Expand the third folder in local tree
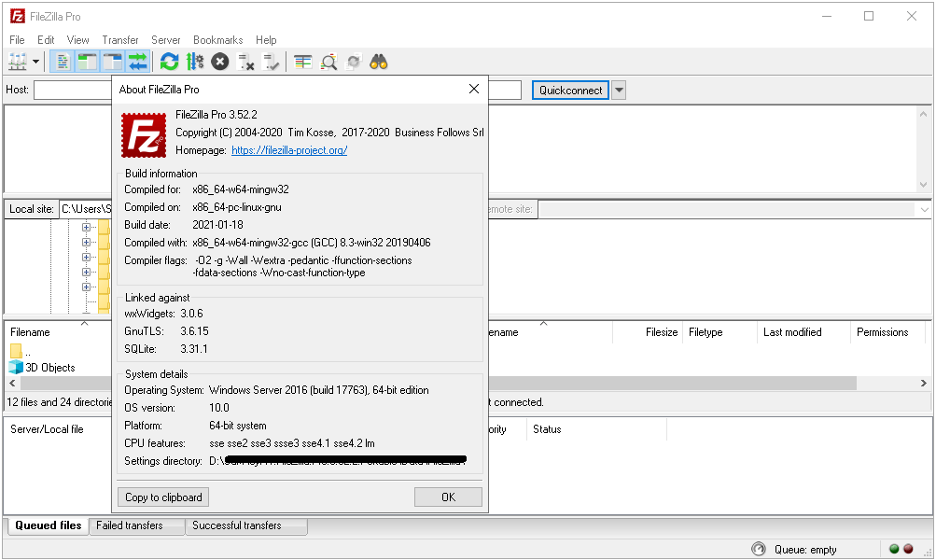Viewport: 936px width, 560px height. point(86,257)
